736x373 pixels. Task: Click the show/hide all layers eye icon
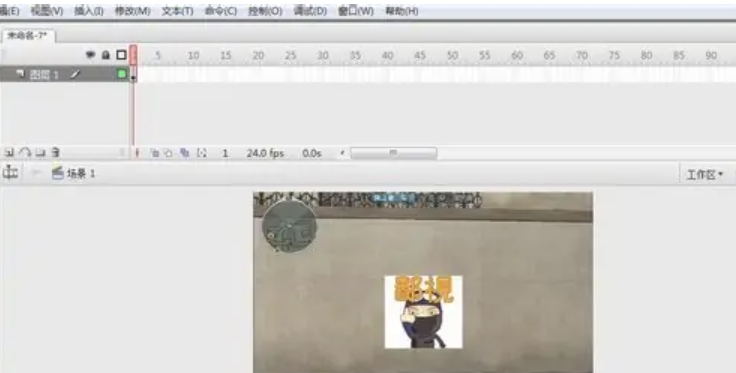point(90,55)
